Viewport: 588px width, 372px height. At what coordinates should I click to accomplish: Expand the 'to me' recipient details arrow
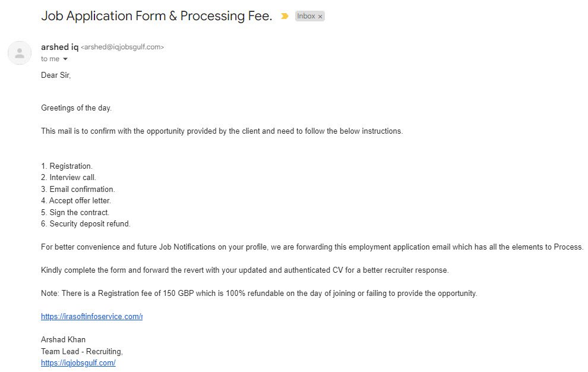tap(65, 59)
